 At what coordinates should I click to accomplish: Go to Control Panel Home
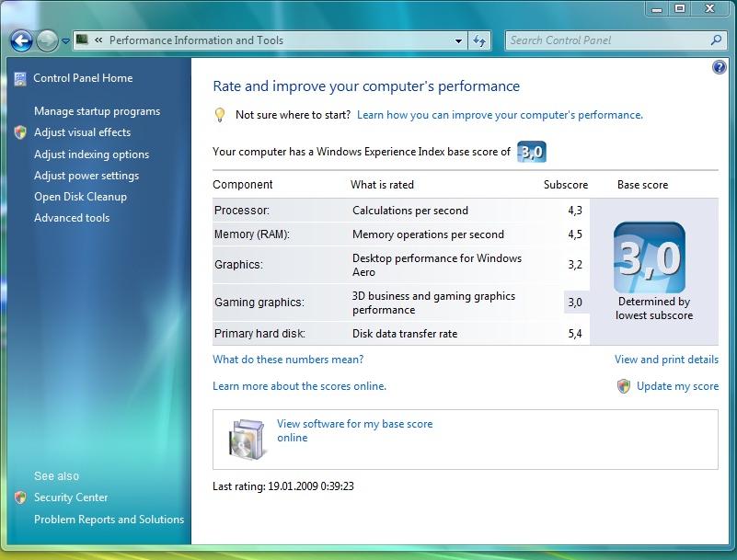tap(83, 78)
